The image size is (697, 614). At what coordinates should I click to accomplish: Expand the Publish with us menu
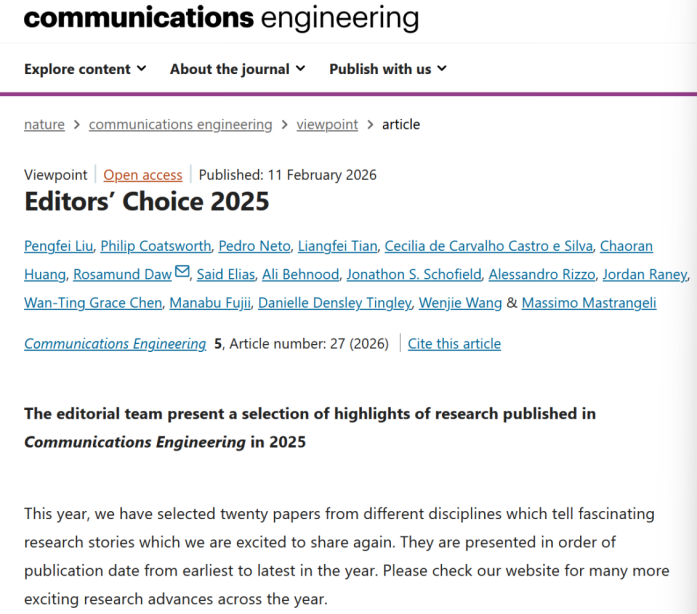[388, 69]
